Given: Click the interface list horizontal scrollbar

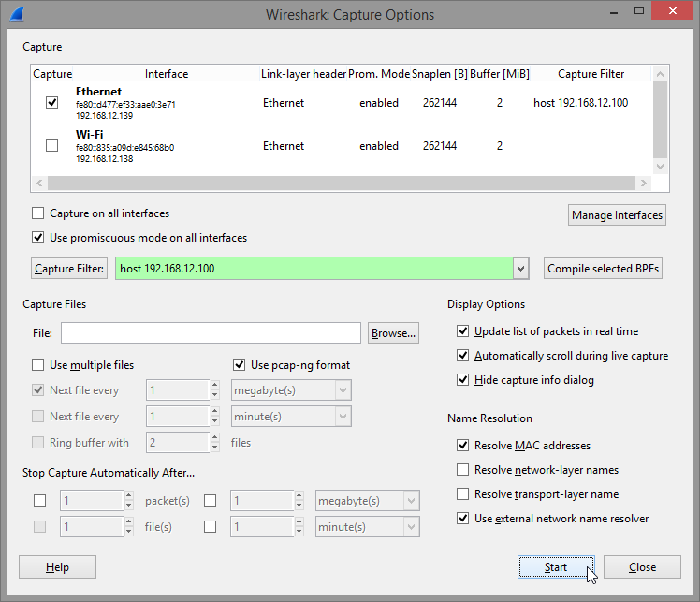Looking at the screenshot, I should click(x=342, y=183).
